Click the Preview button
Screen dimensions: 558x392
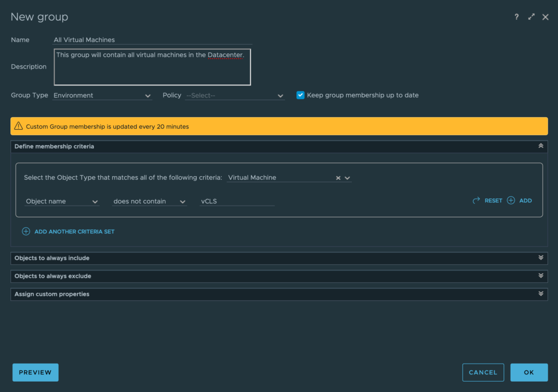click(35, 372)
